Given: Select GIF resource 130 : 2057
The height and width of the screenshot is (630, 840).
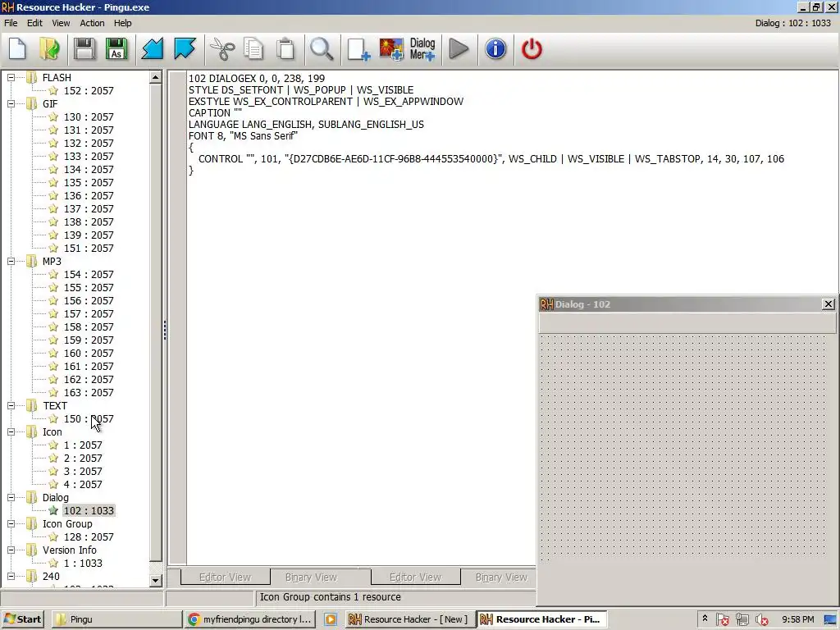Looking at the screenshot, I should [x=89, y=116].
